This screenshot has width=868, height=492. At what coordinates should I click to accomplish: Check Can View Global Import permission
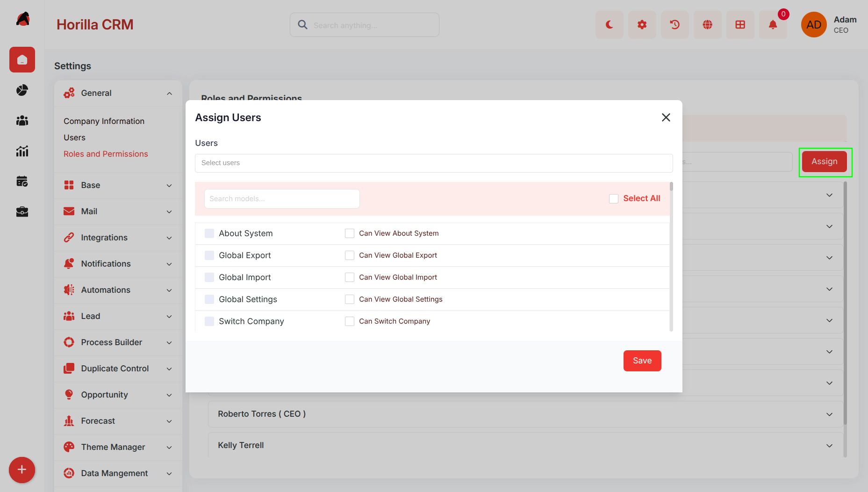350,277
